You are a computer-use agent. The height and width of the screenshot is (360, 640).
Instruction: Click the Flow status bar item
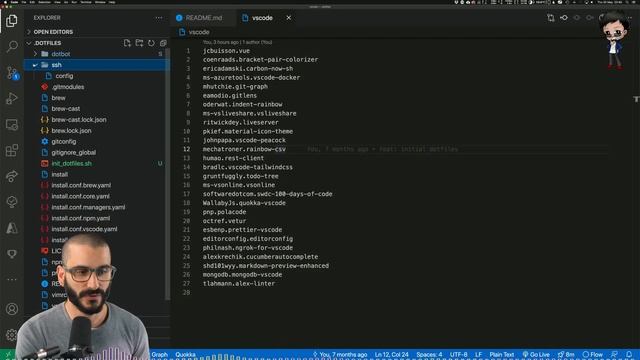click(593, 355)
